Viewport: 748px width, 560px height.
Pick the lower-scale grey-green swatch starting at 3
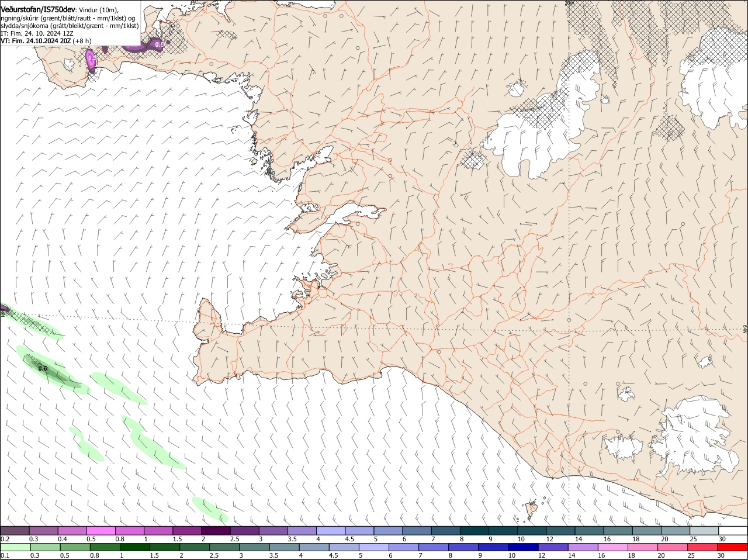[x=254, y=547]
